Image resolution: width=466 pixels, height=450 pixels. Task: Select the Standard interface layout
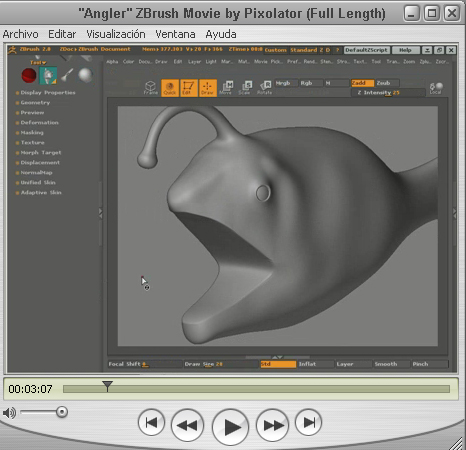click(303, 50)
